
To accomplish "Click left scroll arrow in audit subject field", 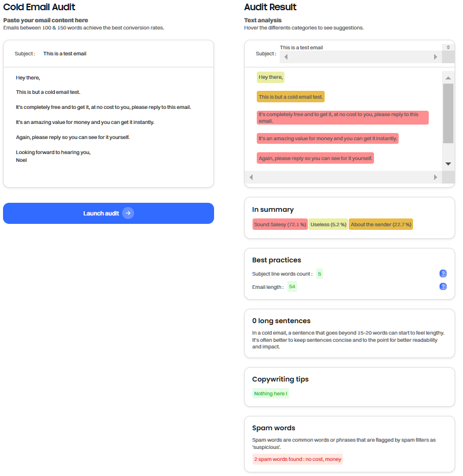I will 286,57.
